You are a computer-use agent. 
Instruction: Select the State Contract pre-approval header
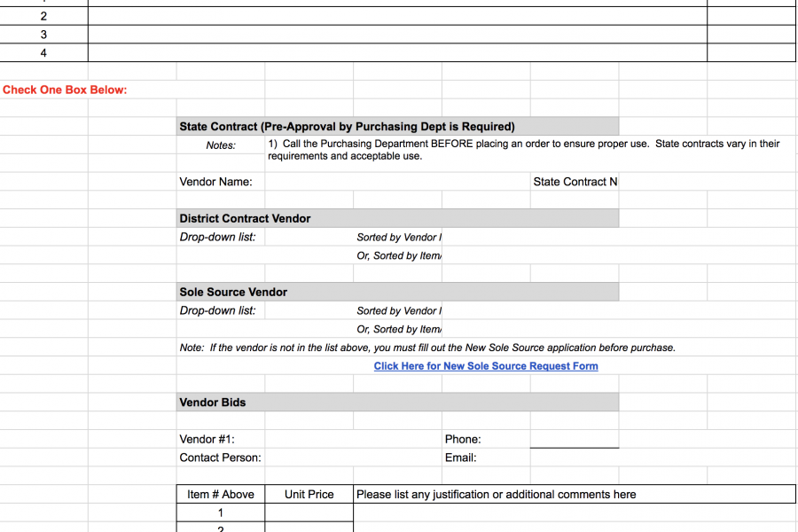click(397, 126)
